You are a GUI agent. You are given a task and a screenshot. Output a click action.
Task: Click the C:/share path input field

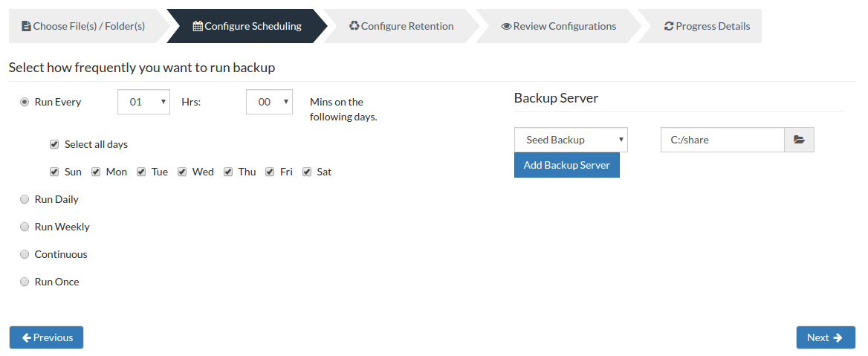pos(722,140)
